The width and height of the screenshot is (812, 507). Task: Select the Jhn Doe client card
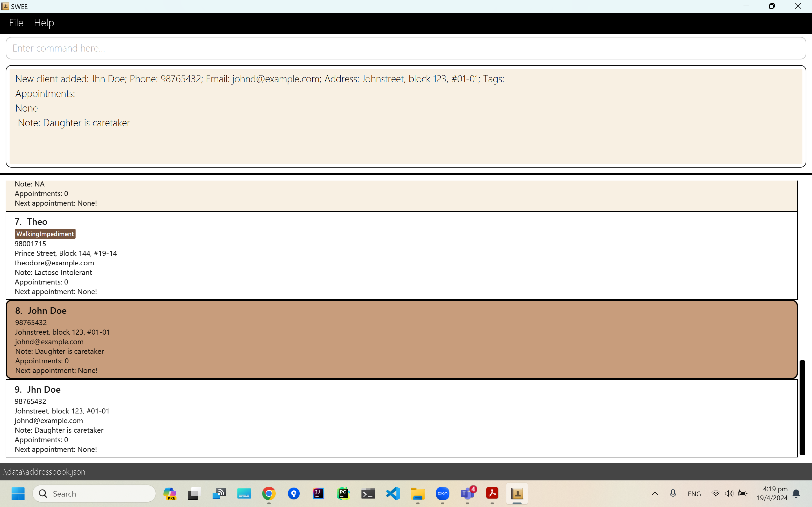click(401, 419)
